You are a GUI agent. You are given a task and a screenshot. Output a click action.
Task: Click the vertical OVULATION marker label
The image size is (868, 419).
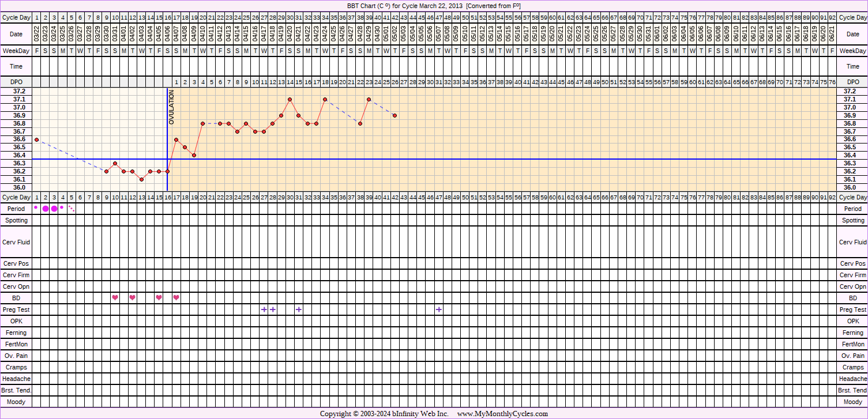pyautogui.click(x=171, y=108)
